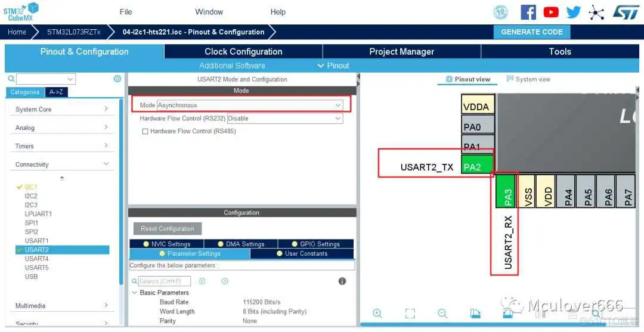Click the zoom in magnifier icon in pinout view
Image resolution: width=644 pixels, height=332 pixels.
coord(377,314)
